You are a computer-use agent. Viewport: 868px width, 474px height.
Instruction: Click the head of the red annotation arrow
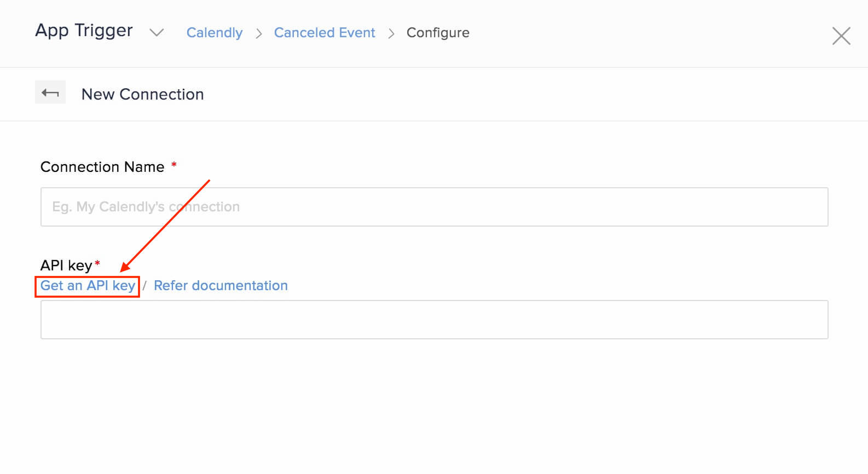point(125,267)
